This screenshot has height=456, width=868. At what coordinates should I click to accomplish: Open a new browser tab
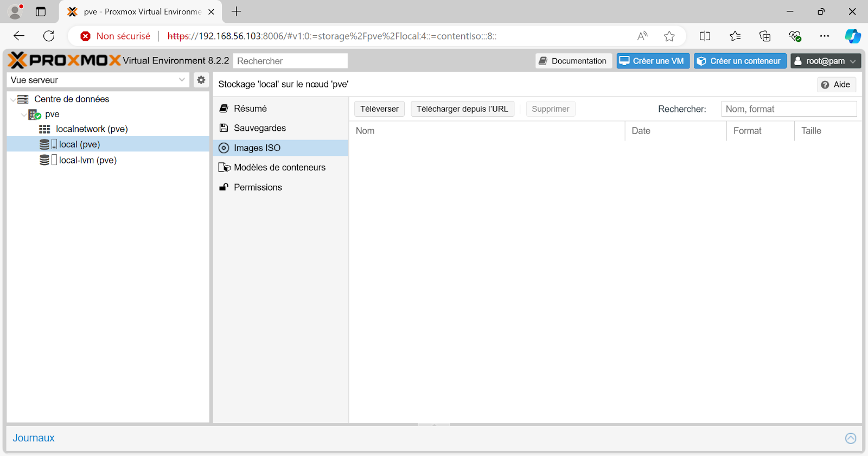tap(237, 11)
